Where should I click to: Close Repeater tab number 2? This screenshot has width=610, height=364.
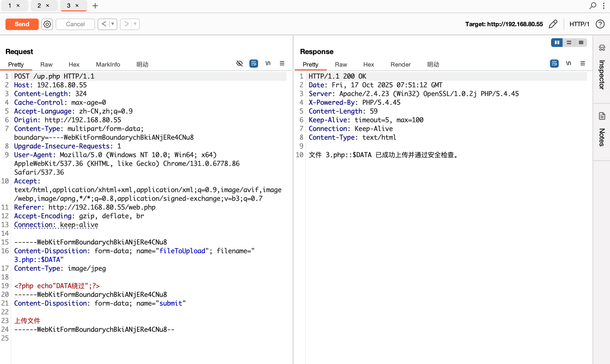pyautogui.click(x=47, y=5)
